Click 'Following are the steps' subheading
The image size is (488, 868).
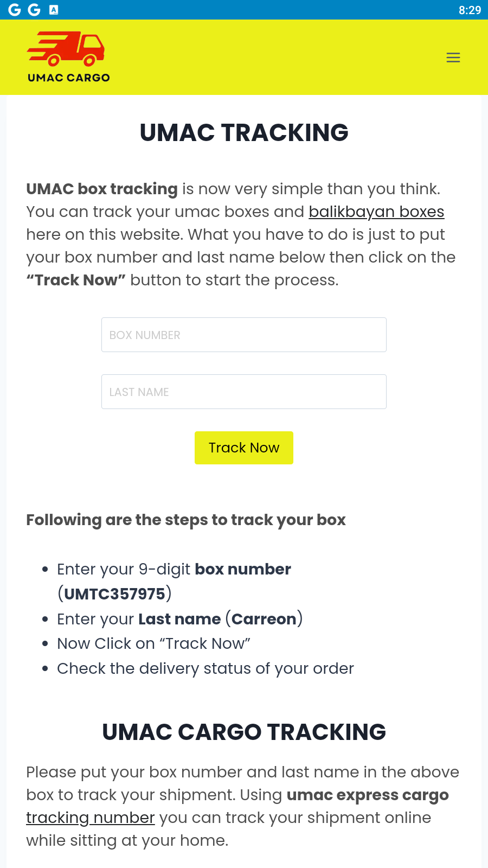pos(186,520)
